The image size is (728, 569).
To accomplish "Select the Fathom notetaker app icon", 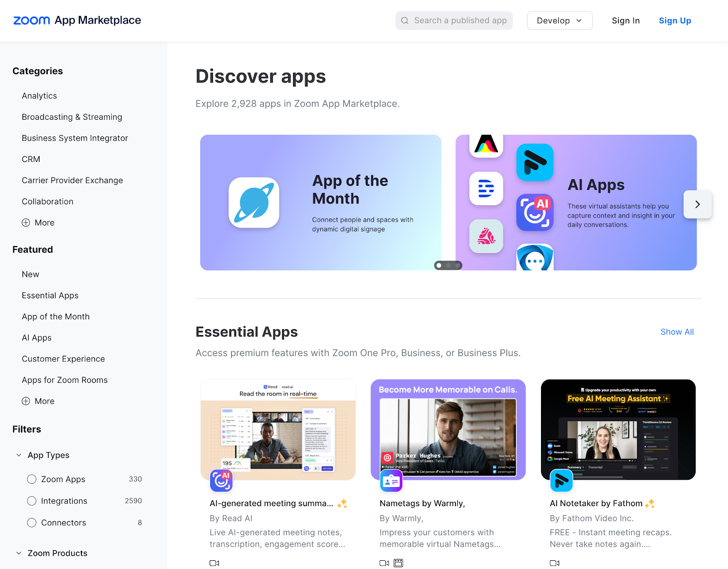I will tap(561, 481).
